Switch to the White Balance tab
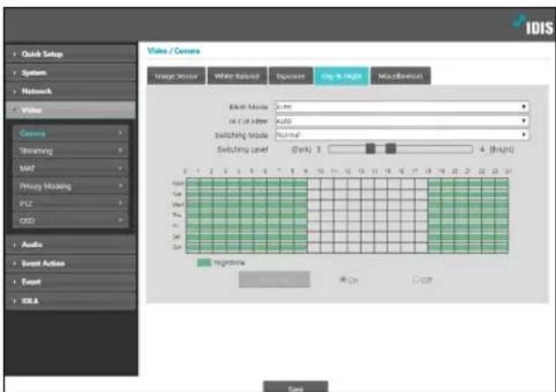Screen dimensions: 556x392 click(x=237, y=76)
